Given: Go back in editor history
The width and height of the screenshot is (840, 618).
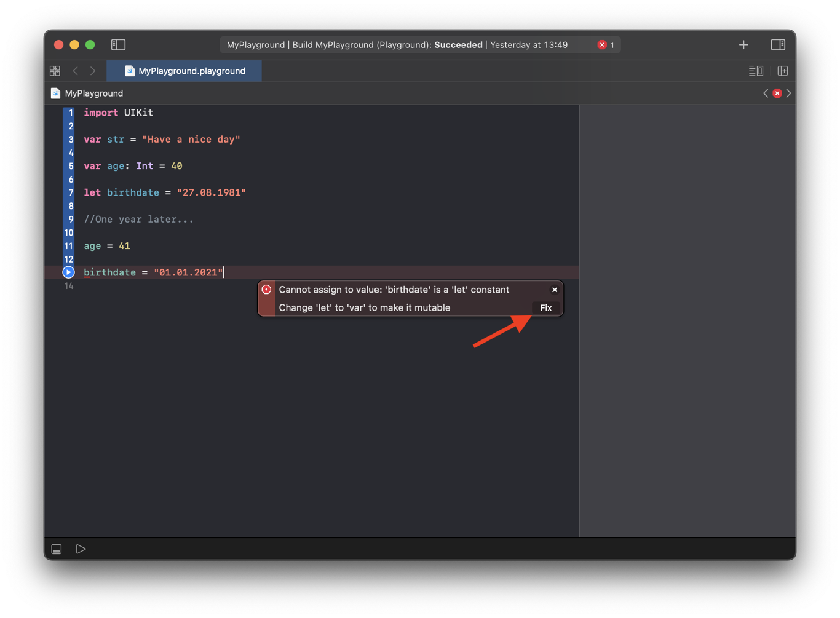Looking at the screenshot, I should tap(76, 71).
